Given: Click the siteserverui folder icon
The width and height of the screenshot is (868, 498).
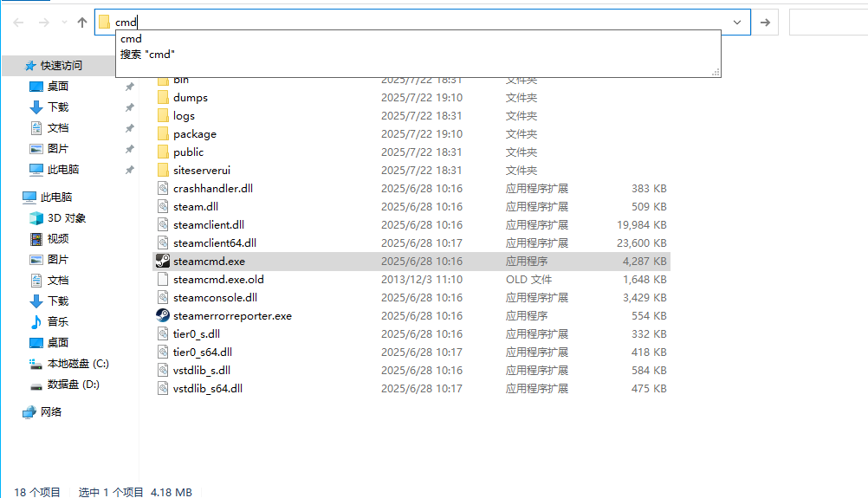Looking at the screenshot, I should (x=163, y=171).
